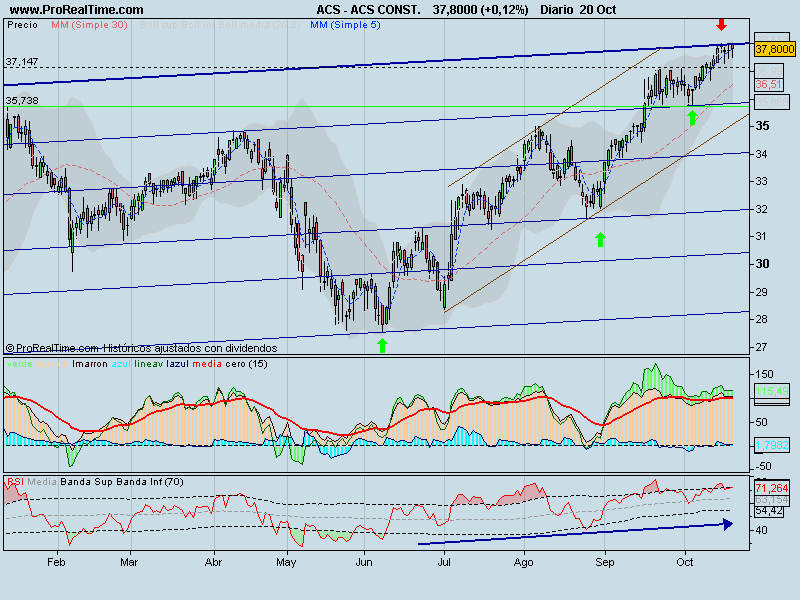The height and width of the screenshot is (600, 800).
Task: Click the red 71,264 RSI value box
Action: coord(772,488)
